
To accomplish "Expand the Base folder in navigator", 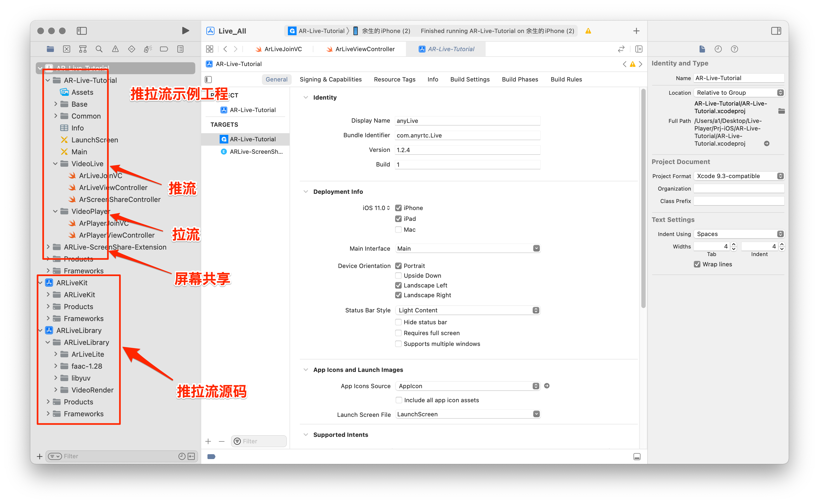I will click(56, 104).
